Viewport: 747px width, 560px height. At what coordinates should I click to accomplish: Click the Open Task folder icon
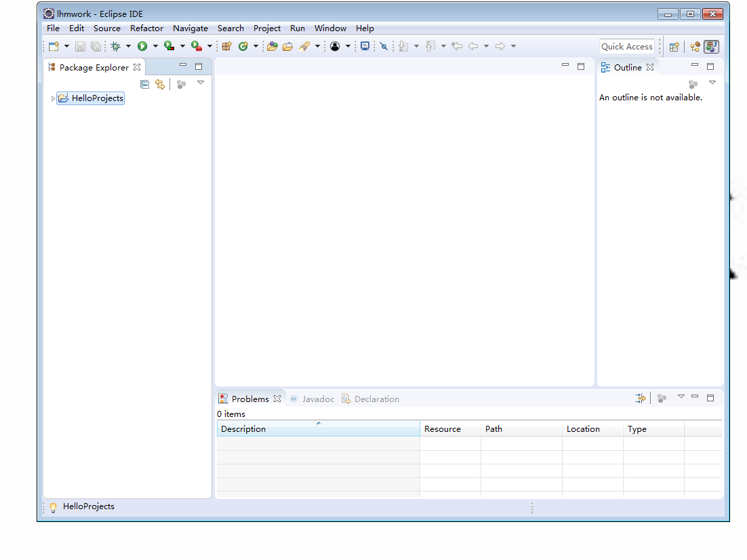pyautogui.click(x=287, y=46)
